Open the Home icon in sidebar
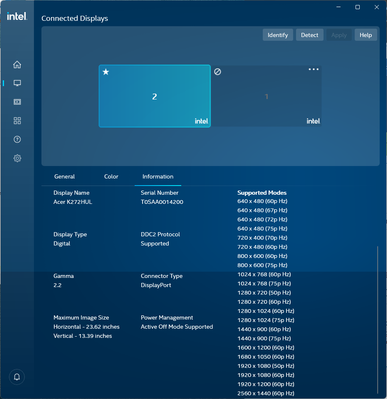The height and width of the screenshot is (399, 387). pos(17,64)
